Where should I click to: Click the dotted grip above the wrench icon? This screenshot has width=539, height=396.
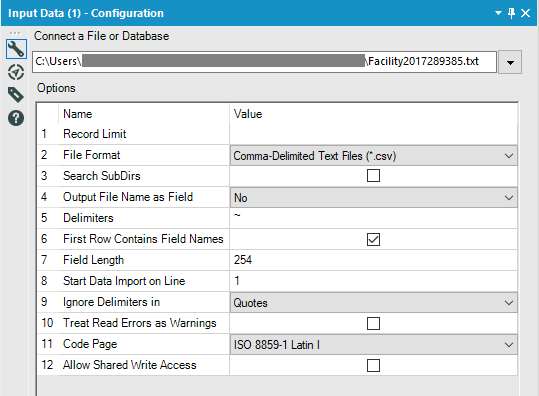pos(15,33)
